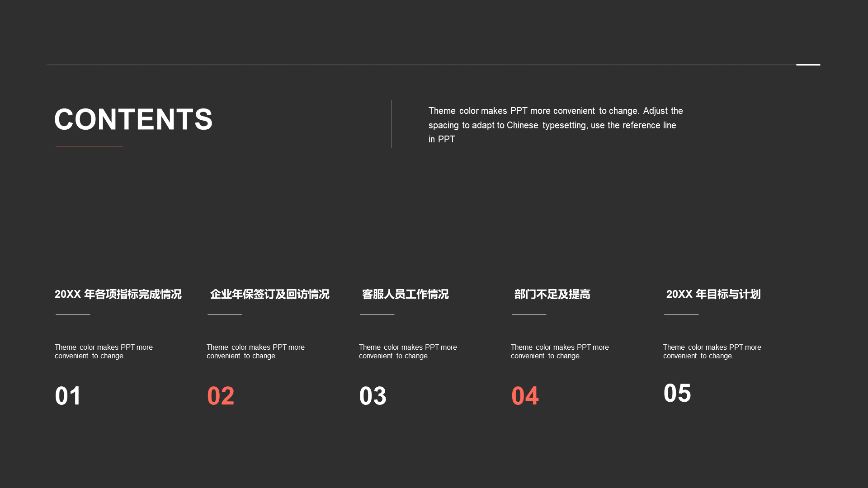Click description text above number 01

click(x=104, y=352)
